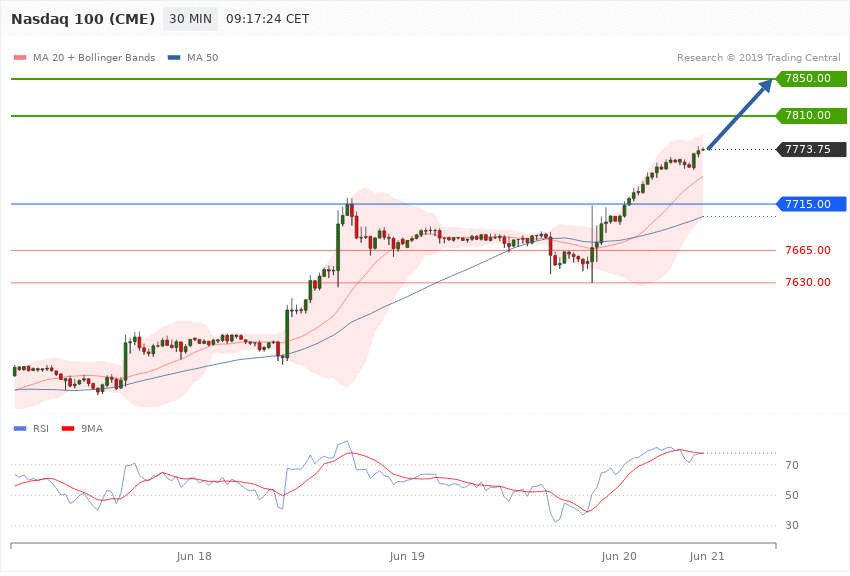This screenshot has height=576, width=850.
Task: Select the 30 MIN timeframe label
Action: point(190,19)
